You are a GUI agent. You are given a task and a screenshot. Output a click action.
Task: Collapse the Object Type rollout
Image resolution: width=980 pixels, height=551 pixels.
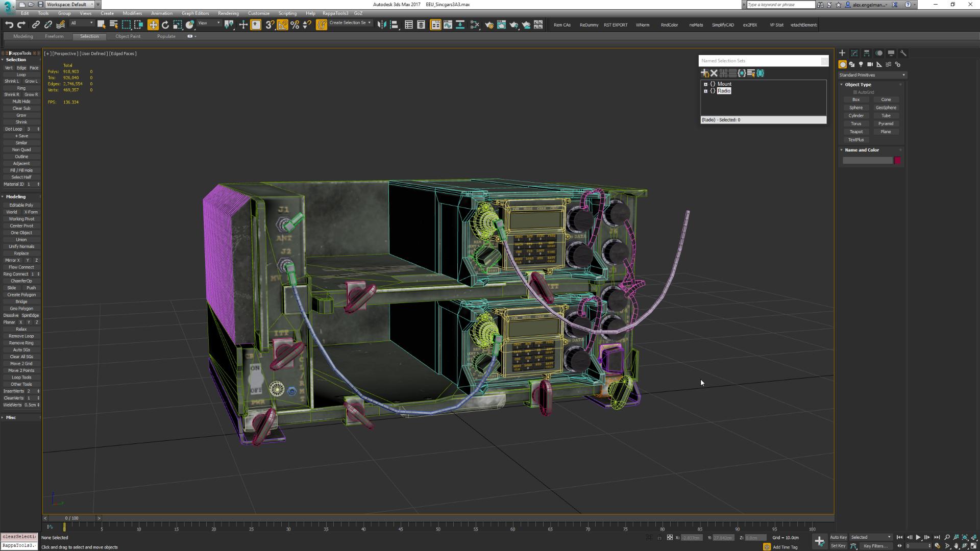click(x=857, y=85)
